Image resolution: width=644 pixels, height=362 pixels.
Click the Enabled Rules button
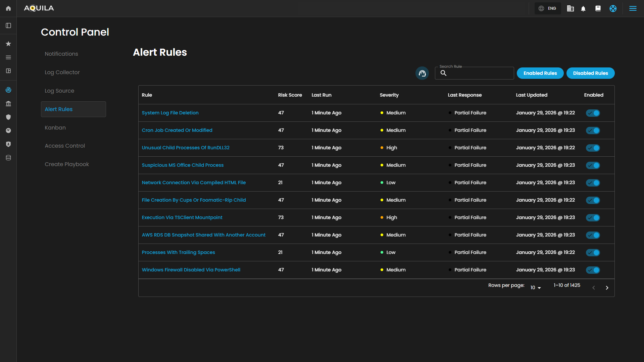tap(540, 73)
